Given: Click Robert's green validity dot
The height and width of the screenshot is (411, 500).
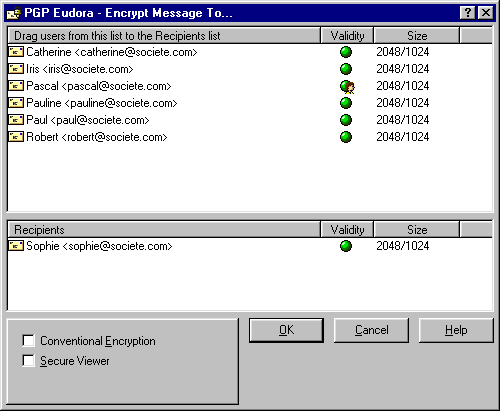Looking at the screenshot, I should click(346, 137).
